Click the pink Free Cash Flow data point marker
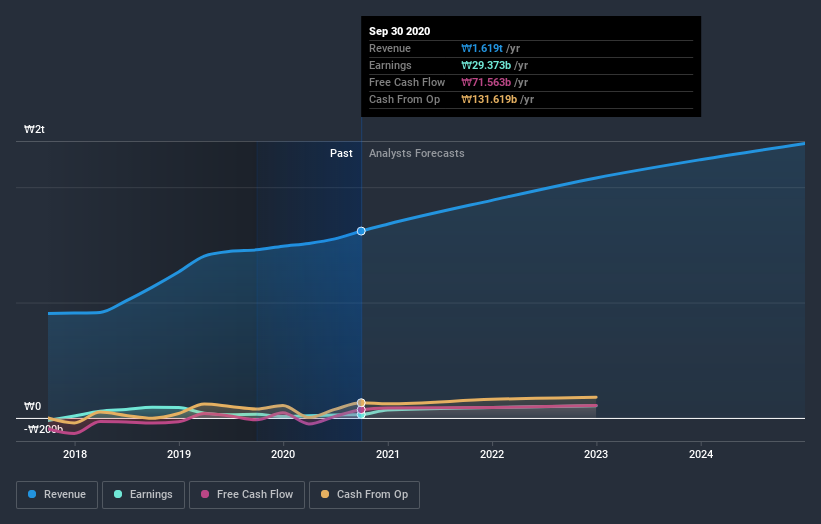Image resolution: width=821 pixels, height=524 pixels. 361,410
